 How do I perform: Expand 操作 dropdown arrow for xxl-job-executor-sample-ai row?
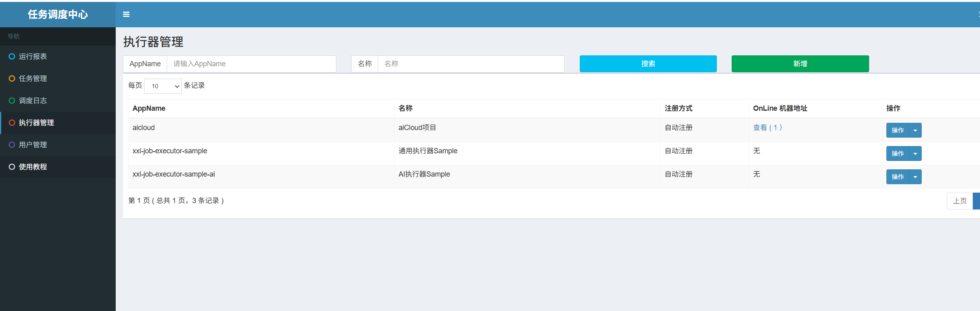pyautogui.click(x=915, y=177)
